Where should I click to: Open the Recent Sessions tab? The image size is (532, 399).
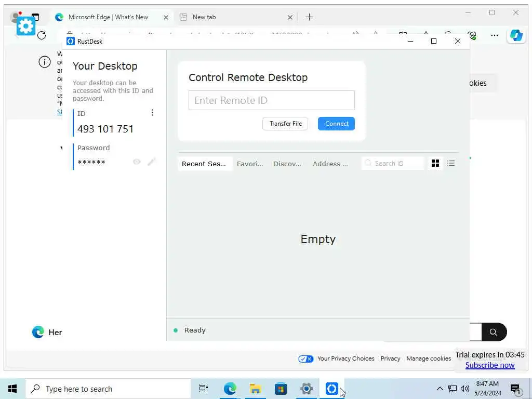pyautogui.click(x=204, y=164)
